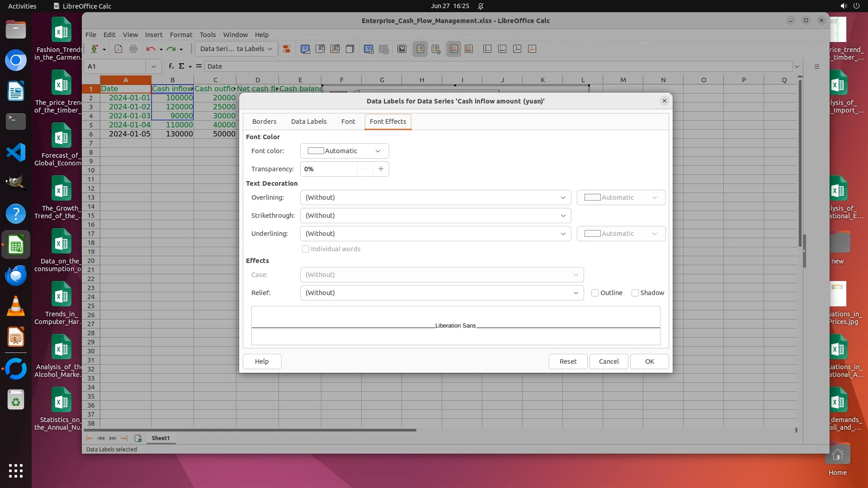Check the Individual words checkbox
The height and width of the screenshot is (488, 868).
click(x=306, y=249)
